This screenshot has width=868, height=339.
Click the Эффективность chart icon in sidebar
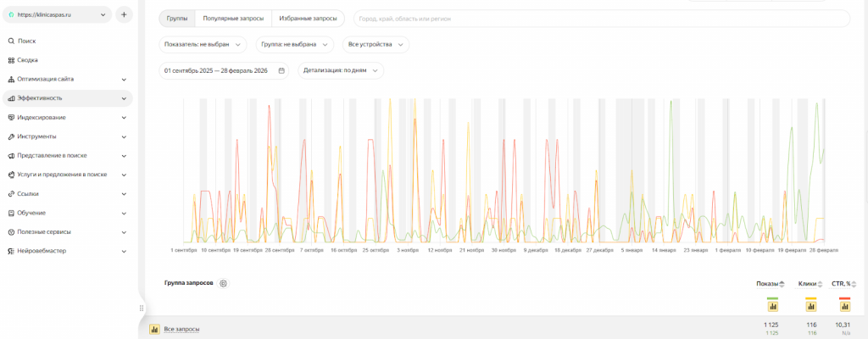click(x=11, y=98)
